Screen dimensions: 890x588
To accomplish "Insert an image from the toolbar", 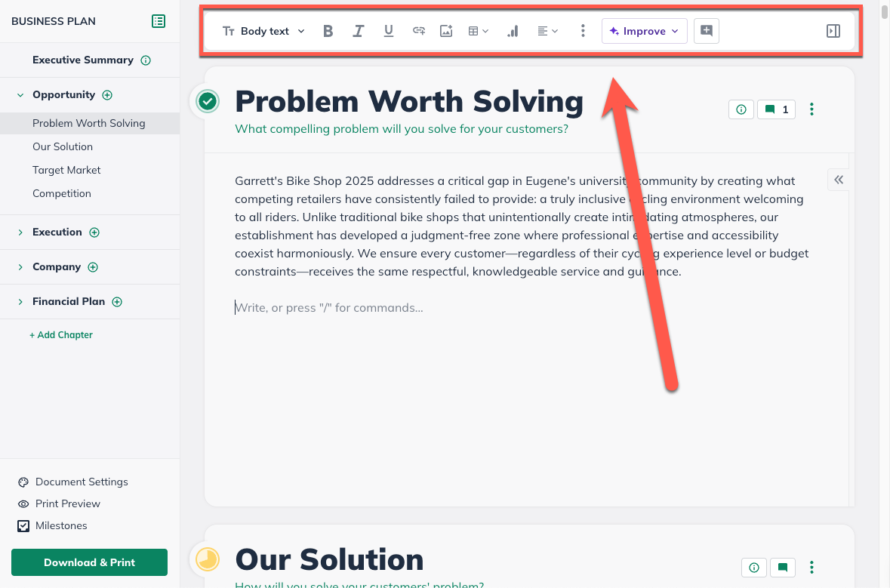I will point(446,31).
